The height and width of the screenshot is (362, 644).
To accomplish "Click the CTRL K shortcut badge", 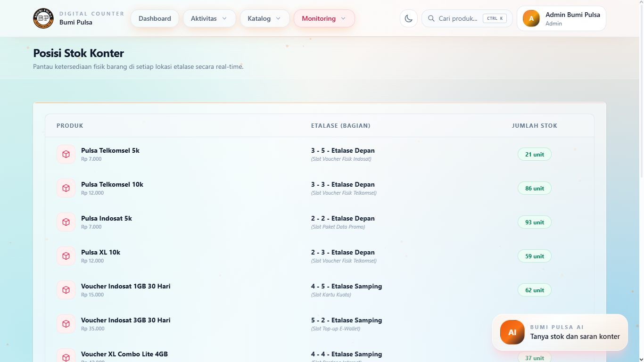I will [x=495, y=18].
